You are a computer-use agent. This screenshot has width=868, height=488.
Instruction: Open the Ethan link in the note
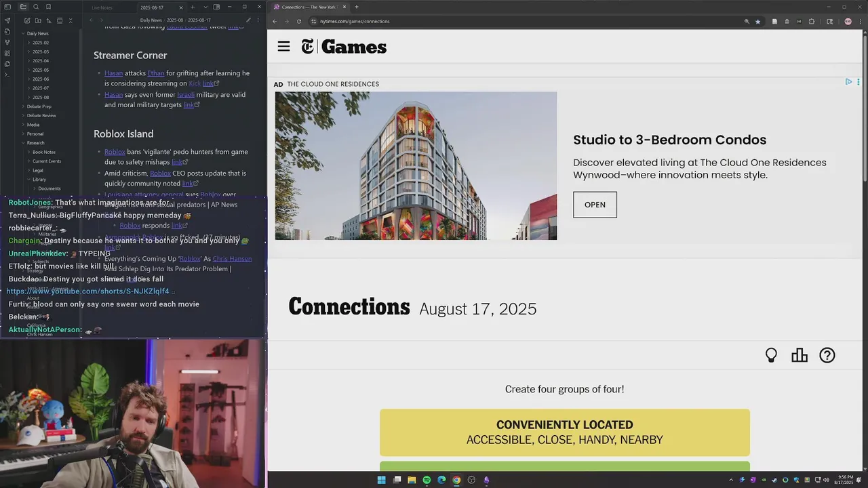coord(156,73)
